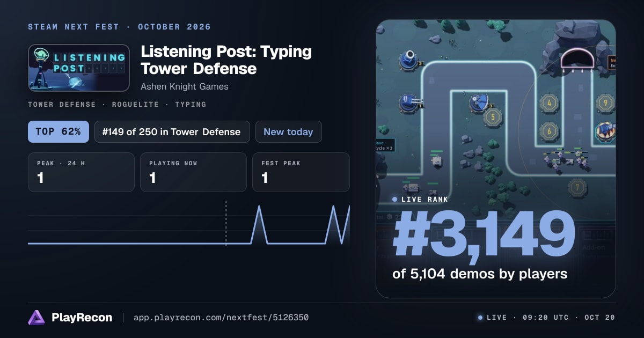Select the PEAK · 24 H stat card
This screenshot has width=644, height=338.
click(x=81, y=172)
